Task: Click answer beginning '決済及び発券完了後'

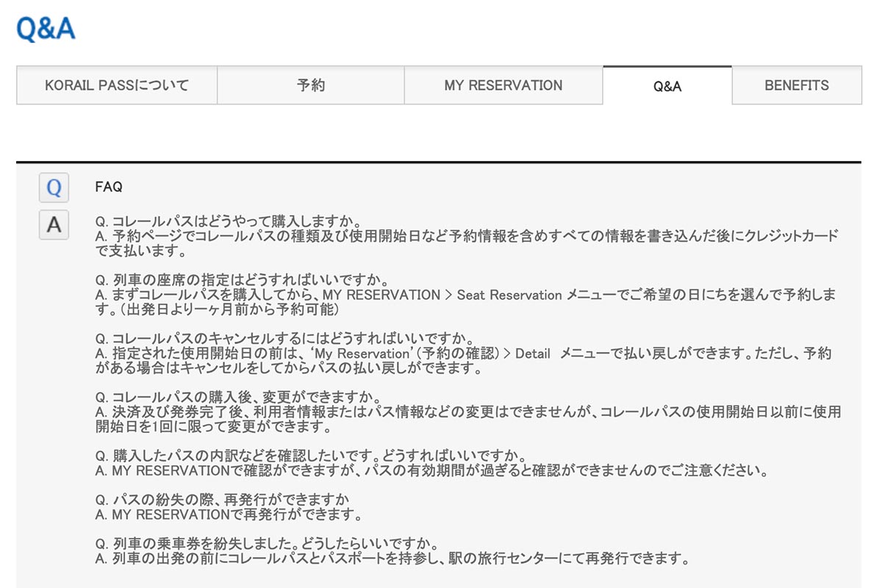Action: click(x=468, y=420)
